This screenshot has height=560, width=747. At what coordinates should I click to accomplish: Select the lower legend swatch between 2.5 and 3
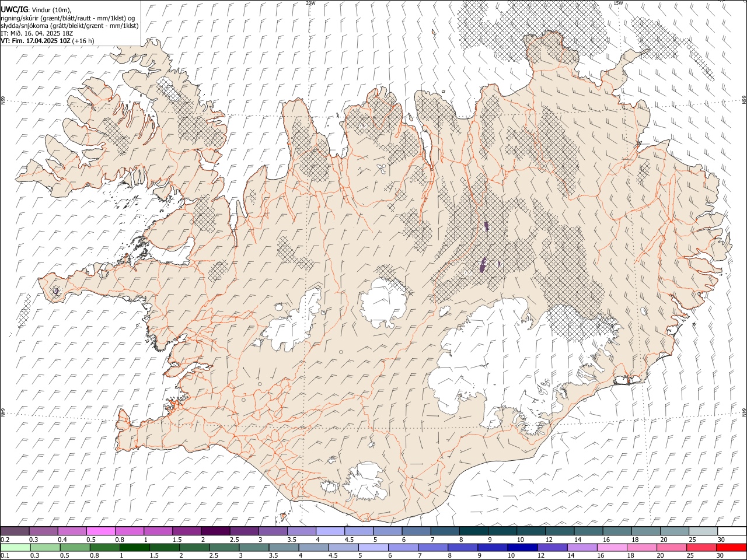click(x=224, y=547)
